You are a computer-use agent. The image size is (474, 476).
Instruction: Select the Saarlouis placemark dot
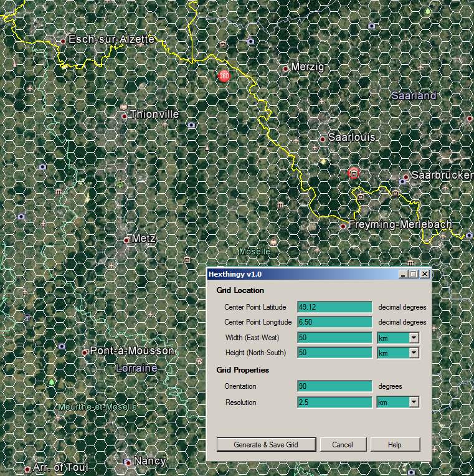click(x=323, y=139)
